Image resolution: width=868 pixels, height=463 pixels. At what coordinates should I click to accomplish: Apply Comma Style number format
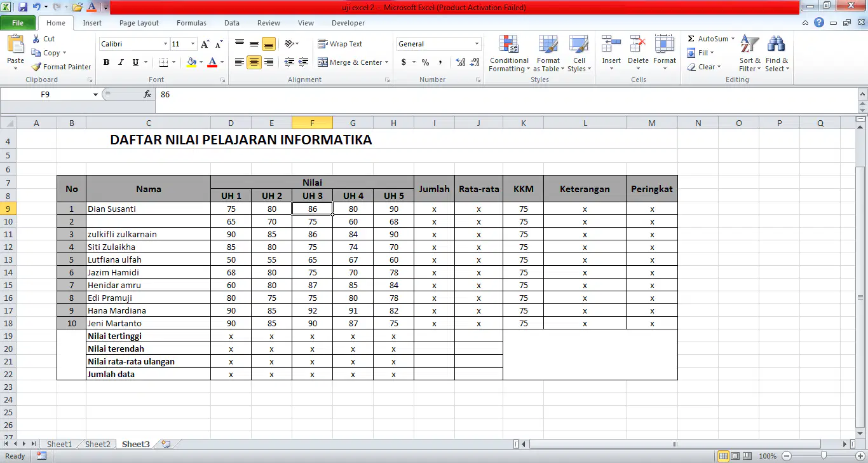[442, 62]
